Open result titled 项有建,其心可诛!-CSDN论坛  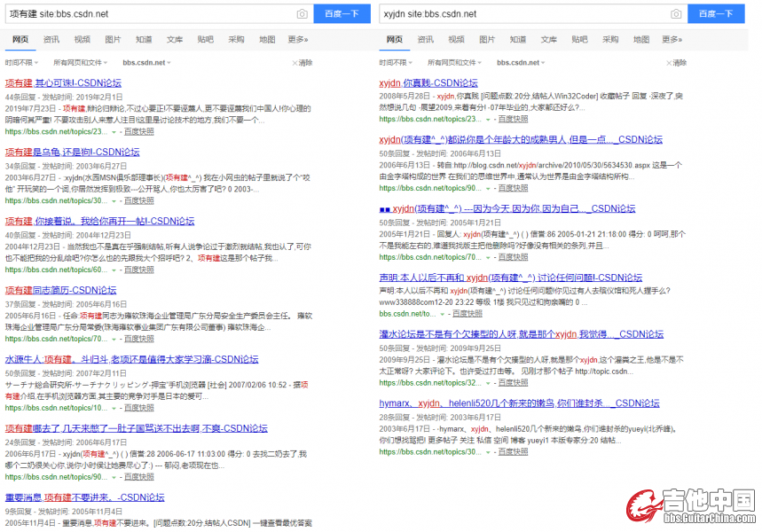[63, 83]
